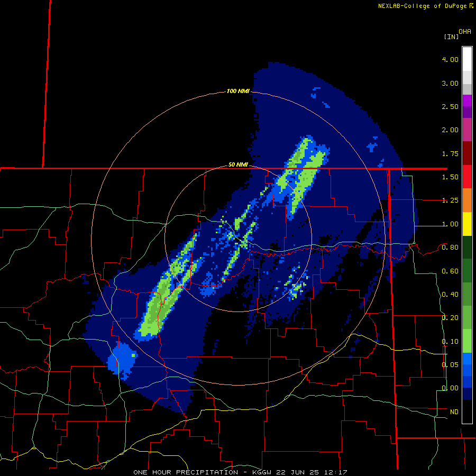Pick the dark maroon legend swatch

[x=467, y=153]
